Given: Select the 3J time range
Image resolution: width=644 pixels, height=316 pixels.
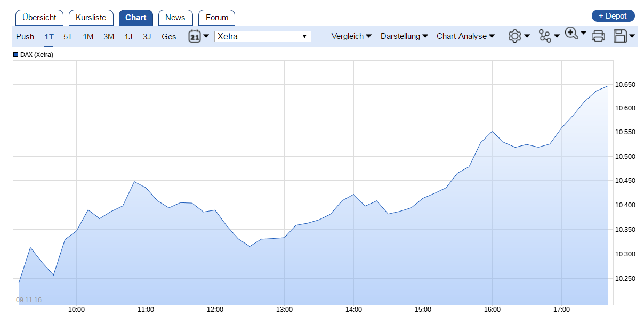Looking at the screenshot, I should click(x=147, y=37).
